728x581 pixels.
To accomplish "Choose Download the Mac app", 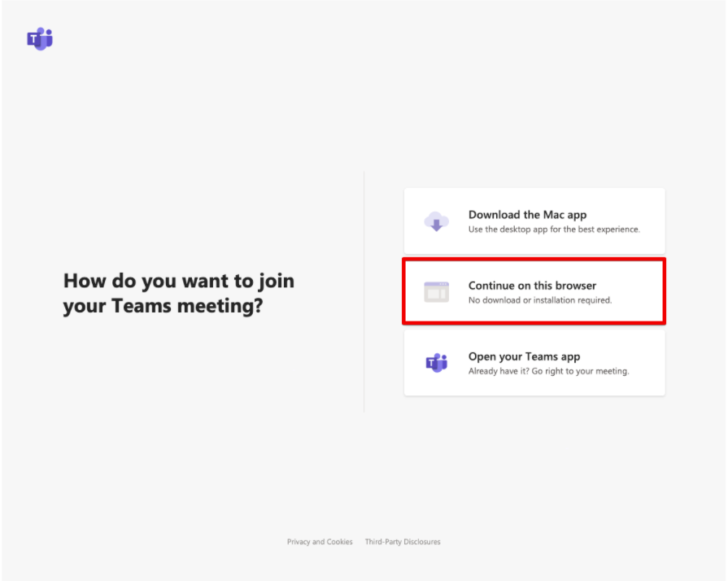I will click(x=534, y=221).
